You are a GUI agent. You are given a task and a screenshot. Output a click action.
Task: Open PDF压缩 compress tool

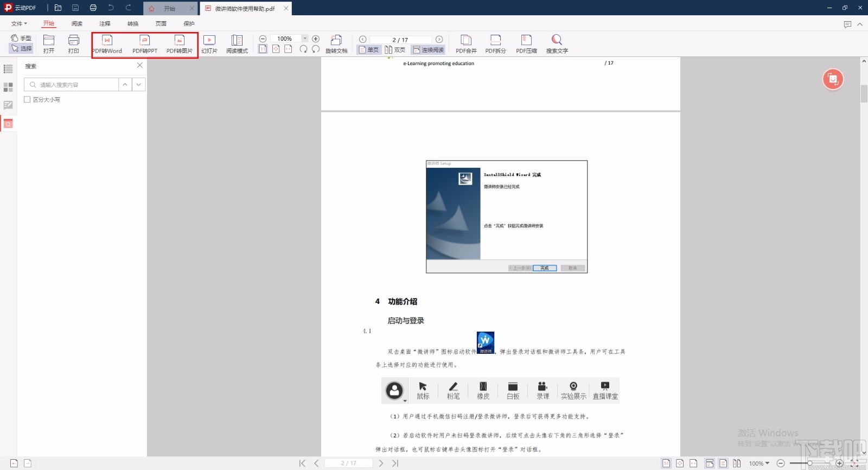click(526, 44)
